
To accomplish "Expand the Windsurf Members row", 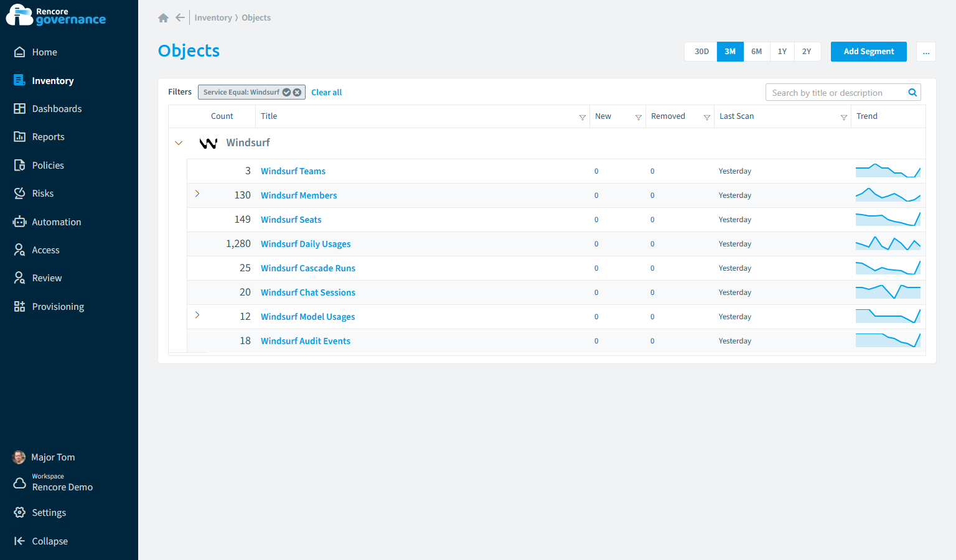I will coord(197,194).
